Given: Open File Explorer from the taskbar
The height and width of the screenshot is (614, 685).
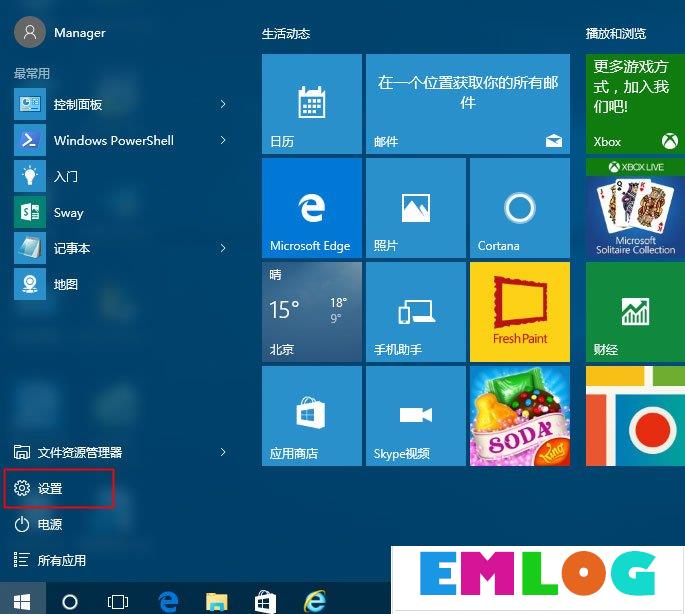Looking at the screenshot, I should click(217, 602).
